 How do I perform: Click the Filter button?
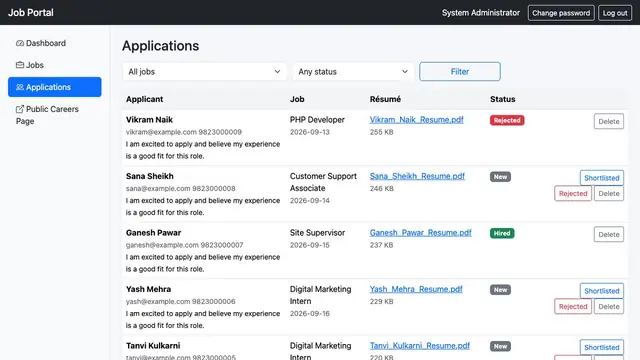(460, 71)
